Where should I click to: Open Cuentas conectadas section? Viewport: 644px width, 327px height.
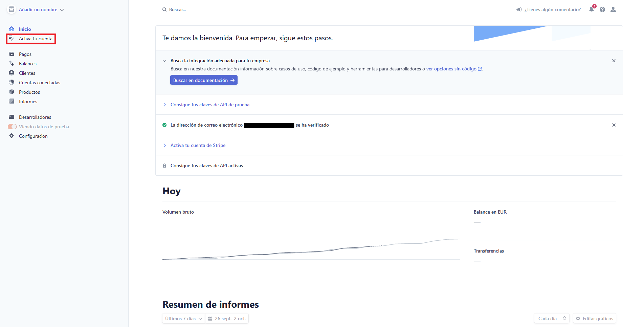tap(40, 83)
